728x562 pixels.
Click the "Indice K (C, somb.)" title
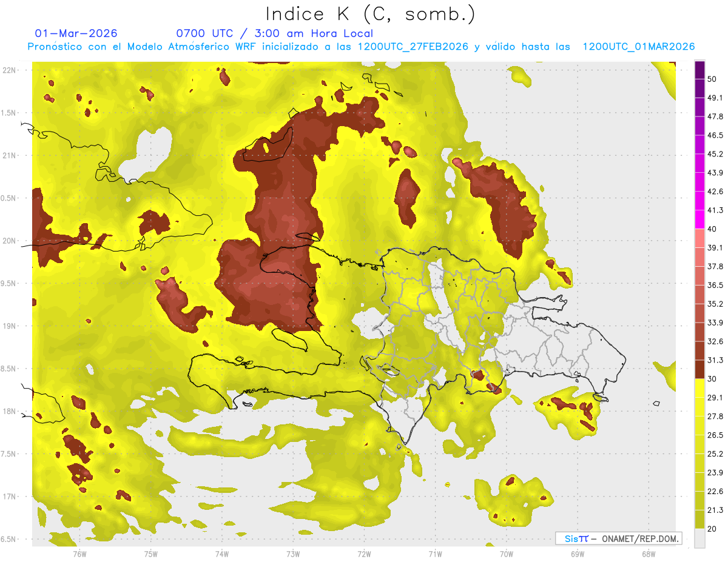coord(370,14)
